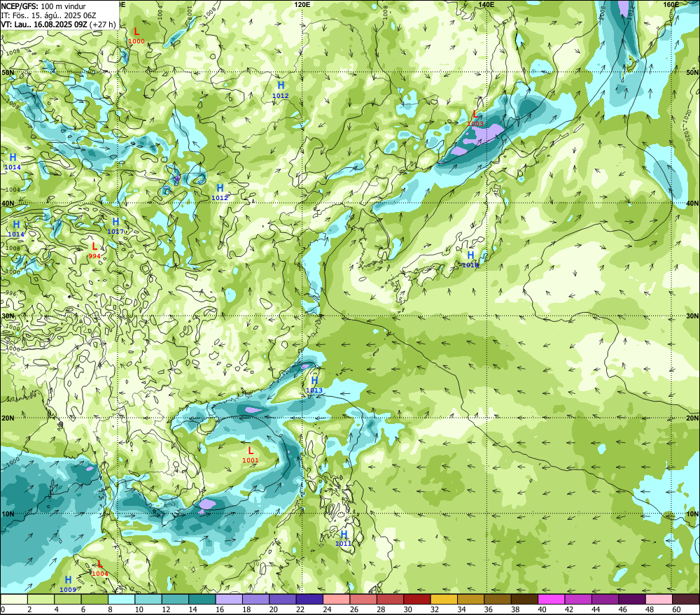Click the '36' value on the legend scale
The width and height of the screenshot is (700, 615).
coord(489,609)
